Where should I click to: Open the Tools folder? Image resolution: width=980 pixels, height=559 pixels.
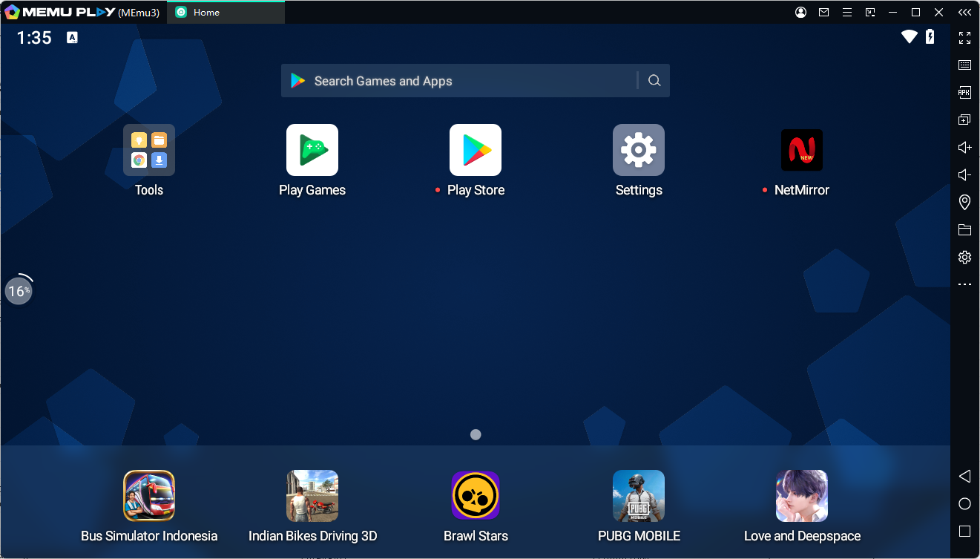149,151
